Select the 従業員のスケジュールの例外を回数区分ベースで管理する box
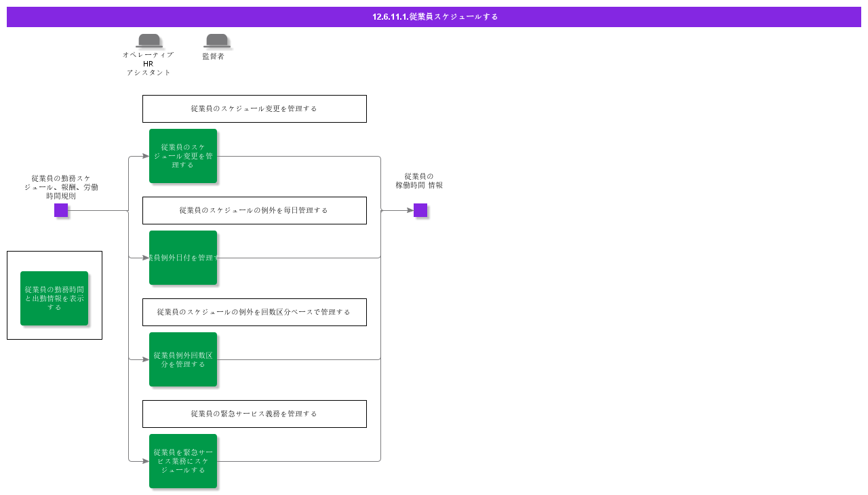868x495 pixels. pos(254,312)
